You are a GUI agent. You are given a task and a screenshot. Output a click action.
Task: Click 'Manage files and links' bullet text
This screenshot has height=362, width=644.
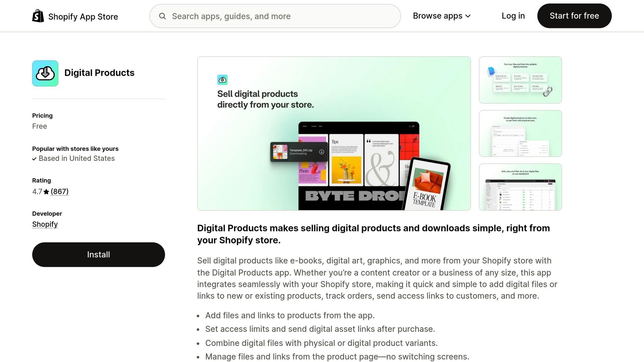pos(337,357)
